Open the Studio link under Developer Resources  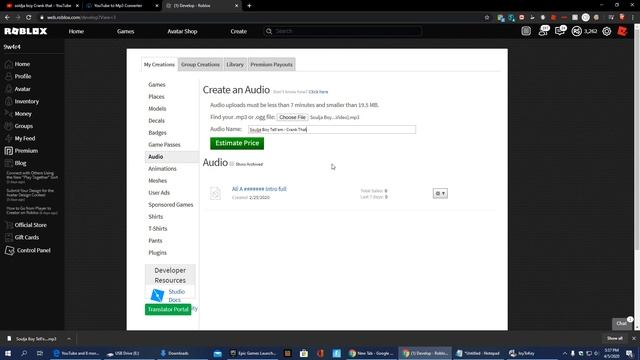click(177, 291)
